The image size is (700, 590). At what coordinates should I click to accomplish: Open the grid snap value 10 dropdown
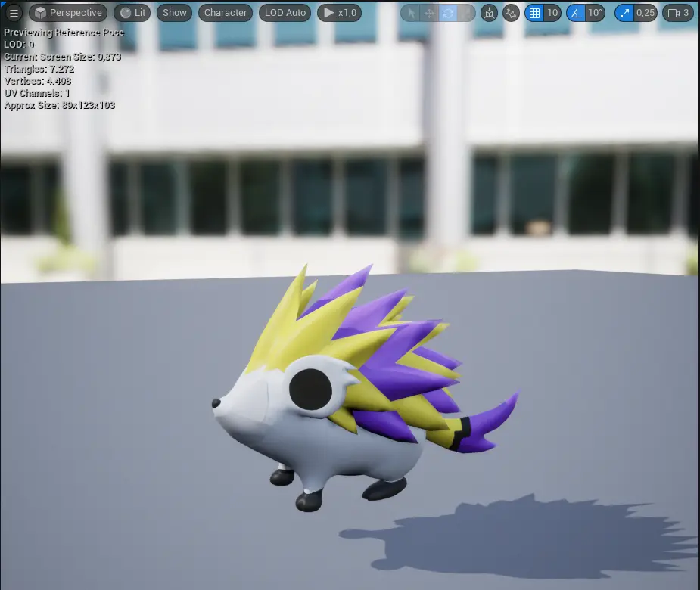click(552, 13)
